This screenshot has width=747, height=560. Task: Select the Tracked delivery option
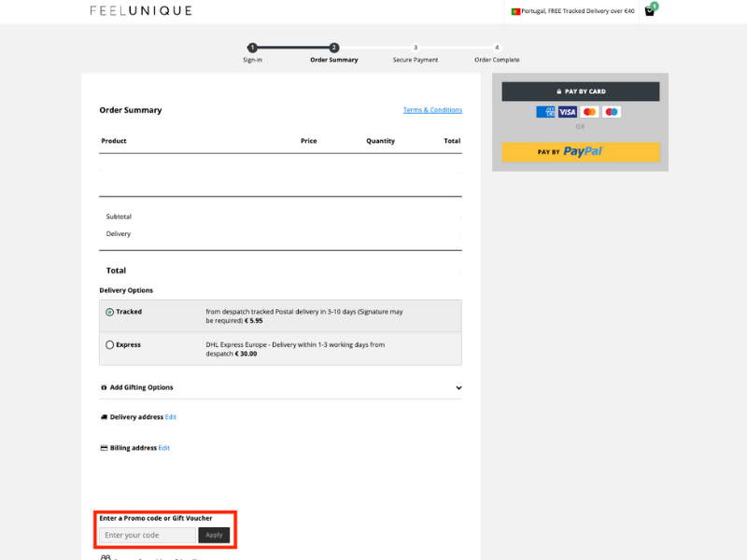click(109, 313)
